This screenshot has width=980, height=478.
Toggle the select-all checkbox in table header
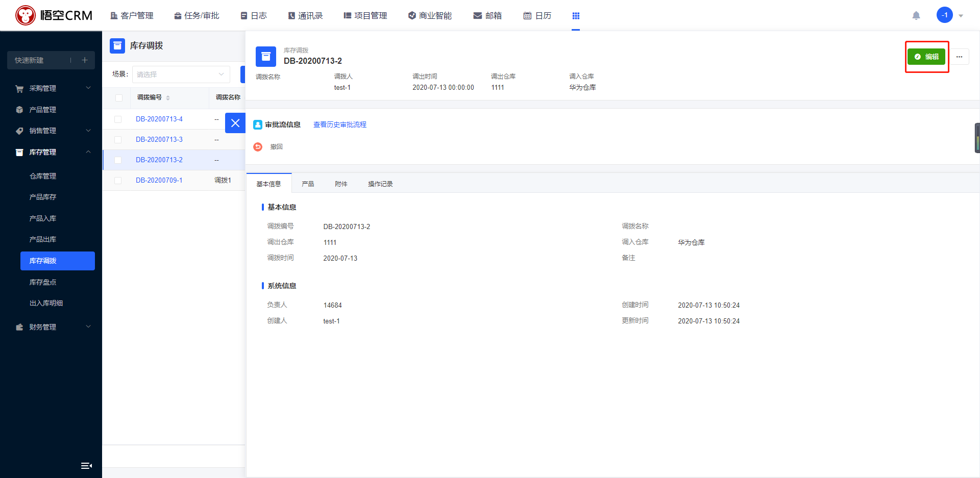pyautogui.click(x=119, y=98)
